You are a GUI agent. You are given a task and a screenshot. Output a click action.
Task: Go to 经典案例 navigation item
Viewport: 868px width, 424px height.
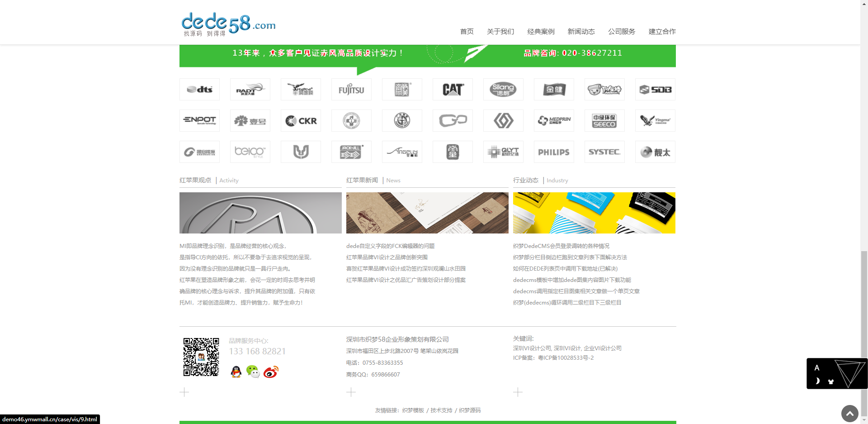(x=541, y=32)
